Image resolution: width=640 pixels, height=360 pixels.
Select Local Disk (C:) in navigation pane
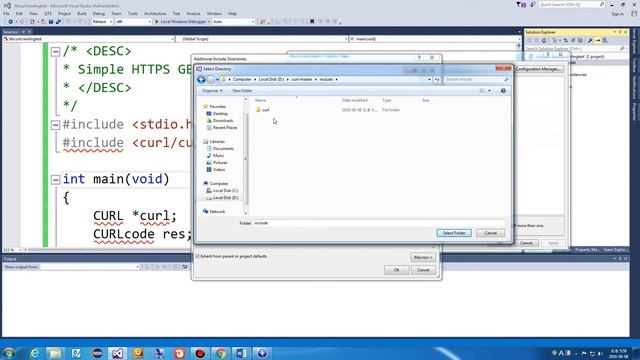point(222,191)
